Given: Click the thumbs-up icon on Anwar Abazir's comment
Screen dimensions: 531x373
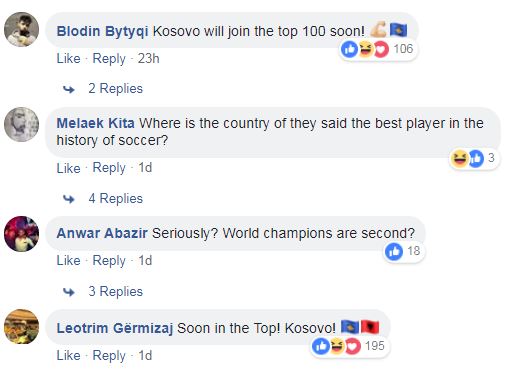Looking at the screenshot, I should coord(394,251).
